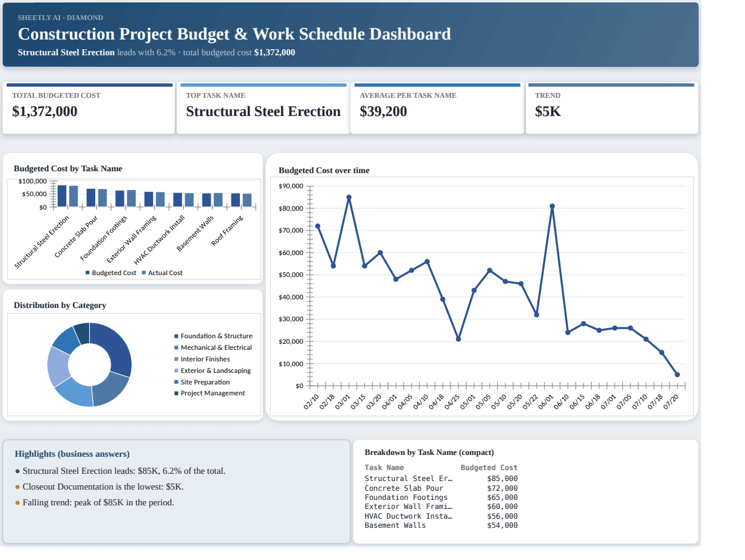Click the 'Distribution by Category' title
The height and width of the screenshot is (560, 745).
(60, 306)
